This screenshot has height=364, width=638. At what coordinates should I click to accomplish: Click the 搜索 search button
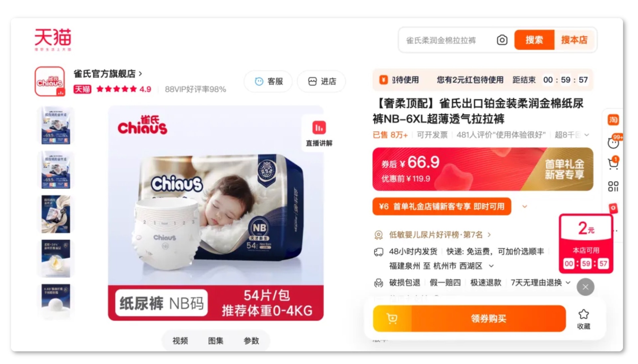click(x=534, y=40)
